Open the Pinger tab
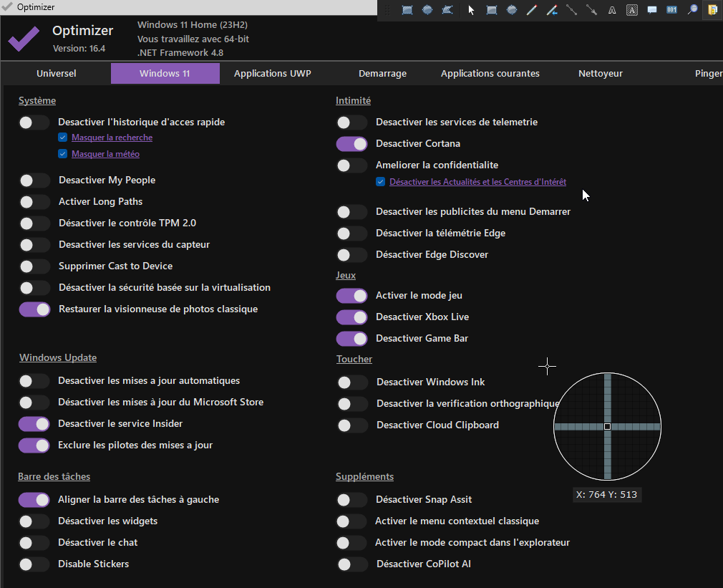 tap(708, 73)
